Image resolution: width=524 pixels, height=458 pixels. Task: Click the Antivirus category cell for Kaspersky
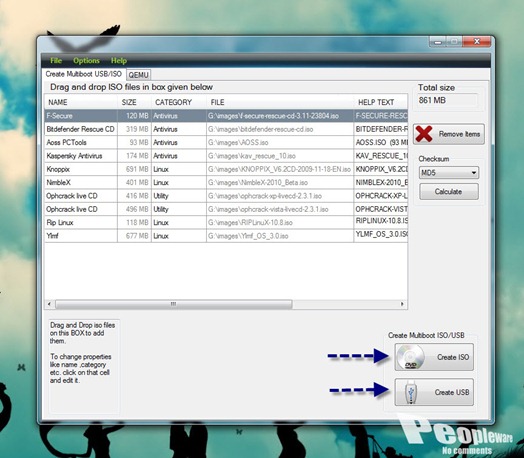click(x=179, y=156)
